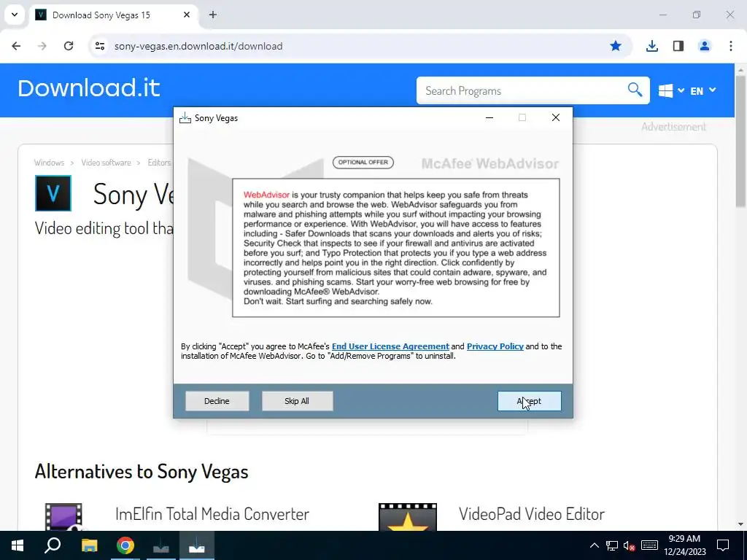Open site information icon in address bar
Screen dimensions: 747x560
[99, 46]
